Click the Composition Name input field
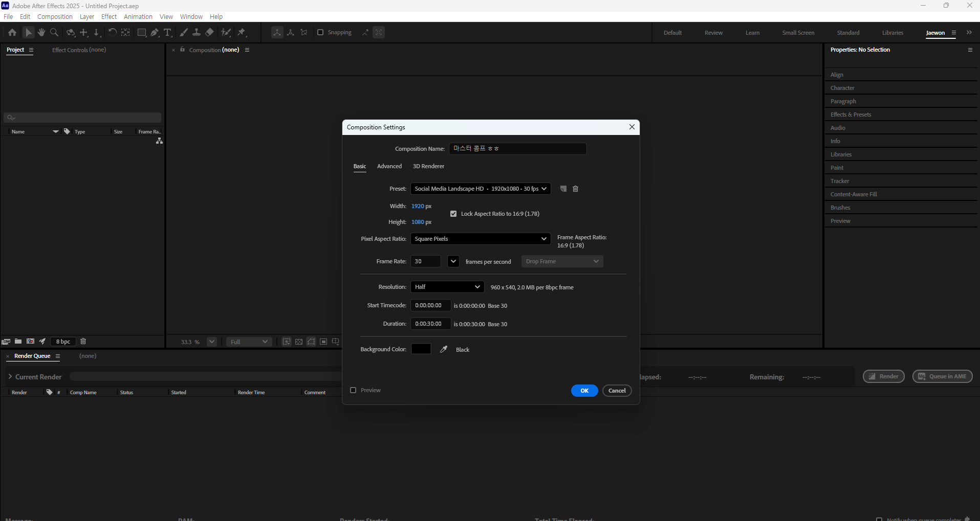980x521 pixels. coord(517,149)
